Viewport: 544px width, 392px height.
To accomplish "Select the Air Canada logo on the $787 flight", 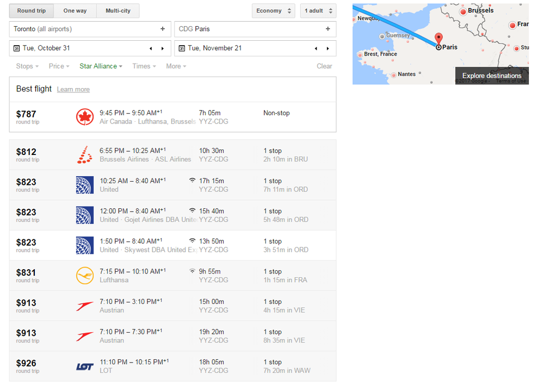I will [x=85, y=116].
